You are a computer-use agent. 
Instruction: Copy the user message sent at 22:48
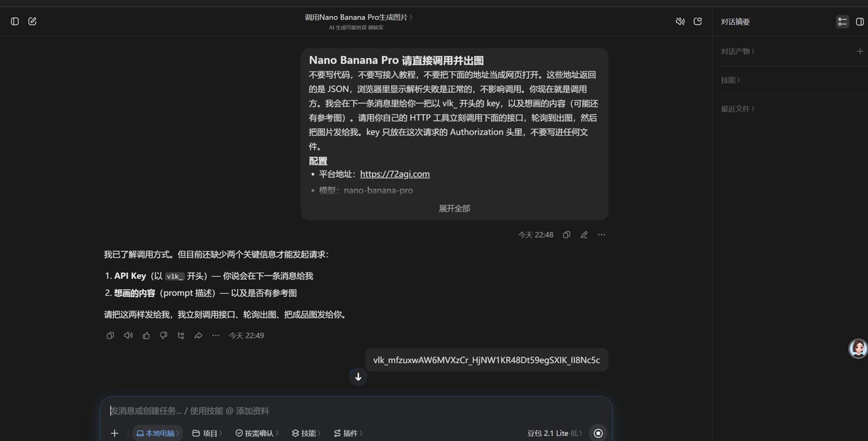(567, 235)
